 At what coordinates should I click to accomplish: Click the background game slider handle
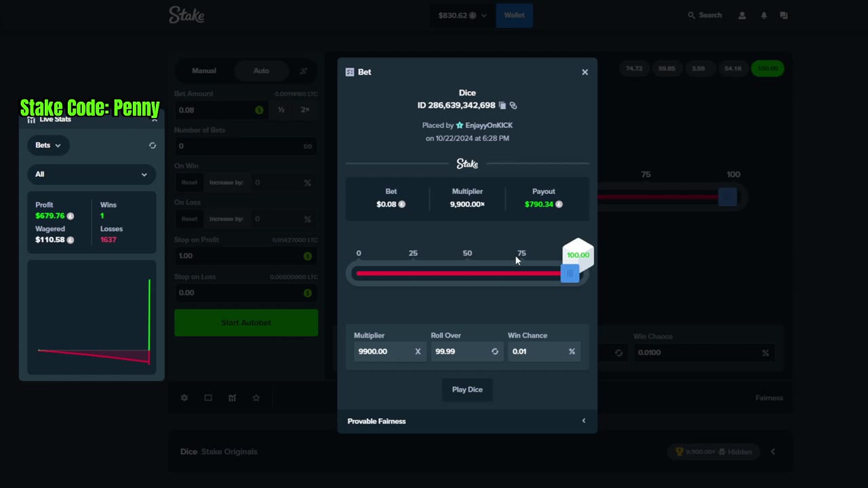click(x=728, y=197)
